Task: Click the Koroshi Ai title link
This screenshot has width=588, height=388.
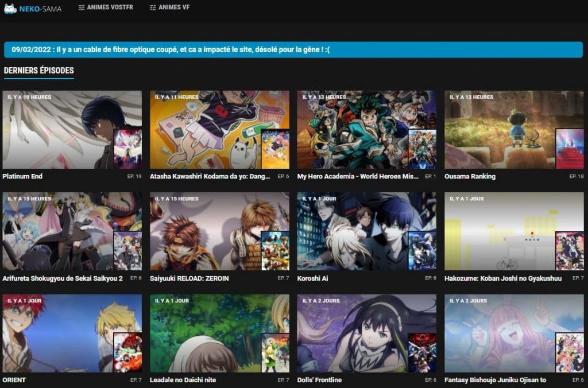Action: (x=313, y=278)
